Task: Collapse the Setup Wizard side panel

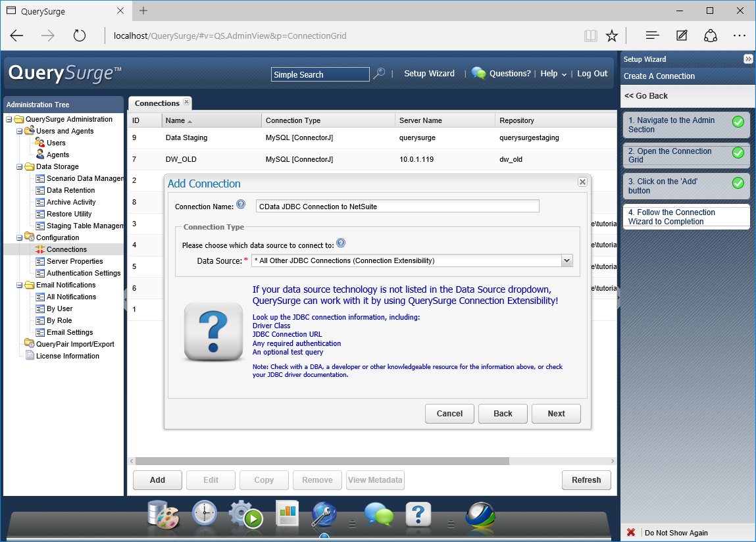Action: (748, 59)
